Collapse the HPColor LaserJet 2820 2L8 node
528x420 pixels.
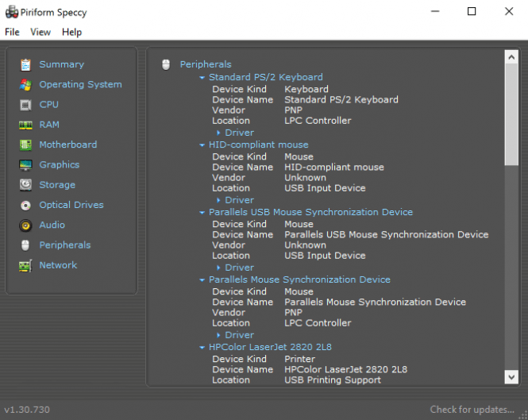click(202, 347)
